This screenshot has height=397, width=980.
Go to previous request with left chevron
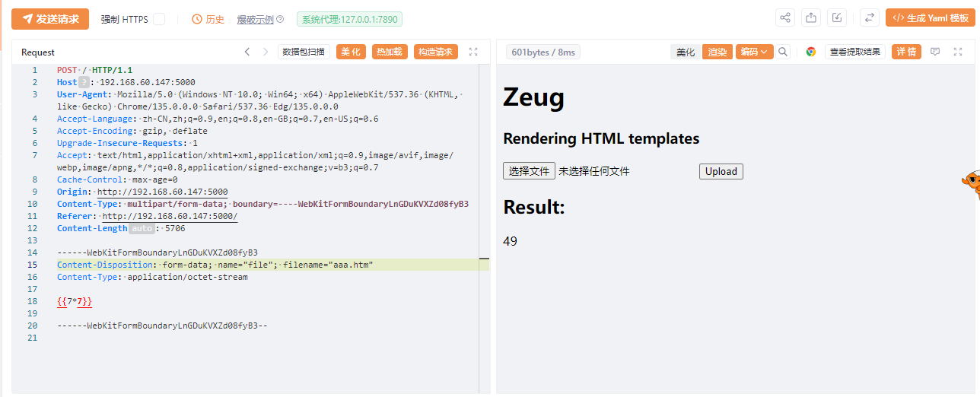point(247,52)
